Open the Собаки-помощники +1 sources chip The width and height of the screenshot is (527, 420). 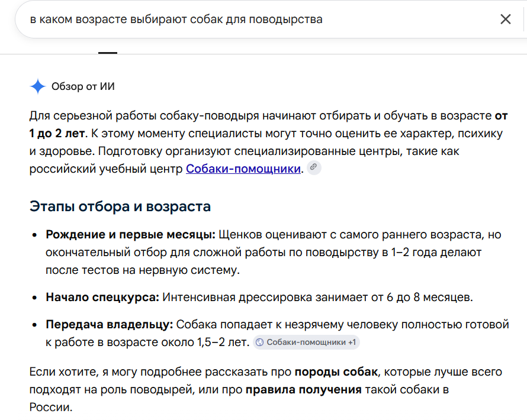click(x=306, y=342)
